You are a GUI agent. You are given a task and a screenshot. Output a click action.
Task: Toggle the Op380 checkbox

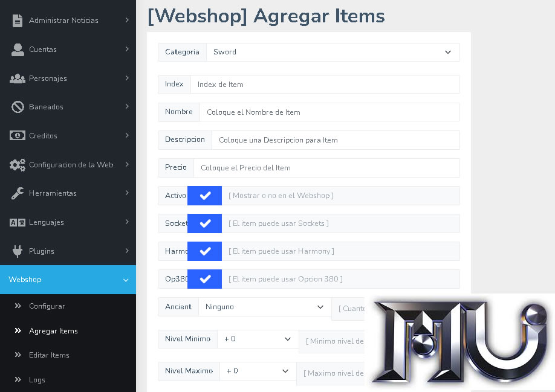click(x=204, y=279)
